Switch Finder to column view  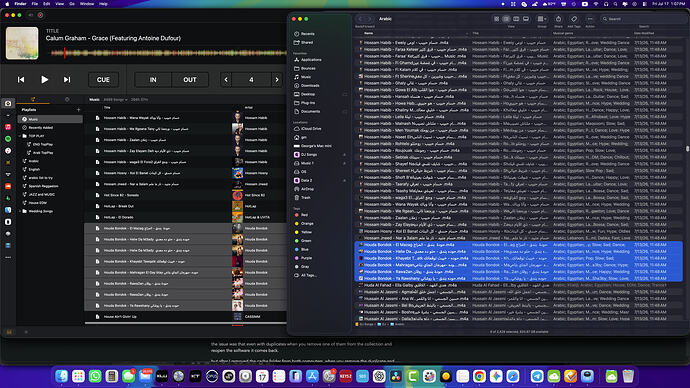click(516, 19)
